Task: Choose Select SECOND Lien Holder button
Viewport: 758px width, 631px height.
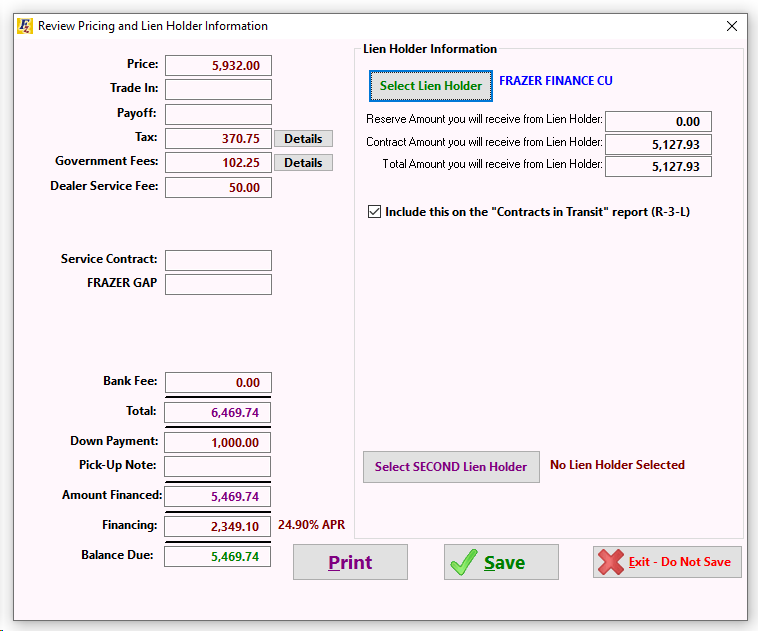Action: coord(451,467)
